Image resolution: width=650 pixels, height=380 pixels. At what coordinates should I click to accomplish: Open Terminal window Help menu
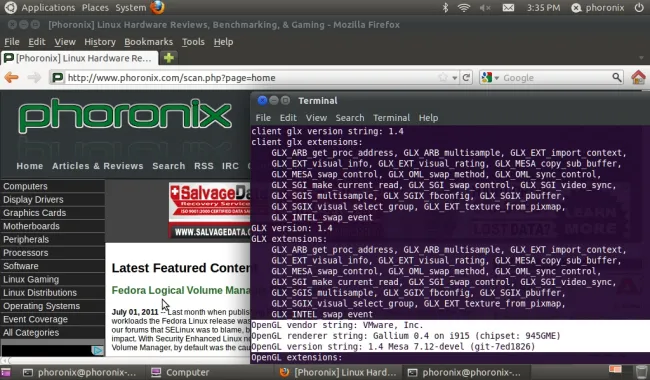coord(428,118)
